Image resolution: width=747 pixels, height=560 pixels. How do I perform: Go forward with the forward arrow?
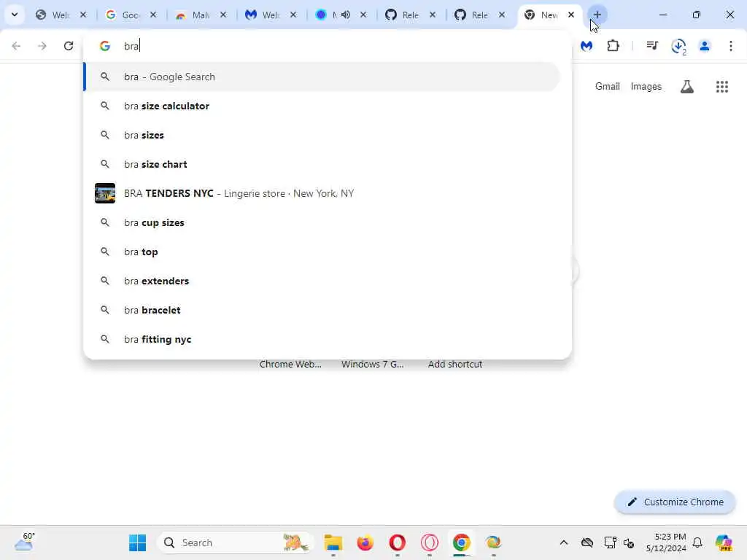pyautogui.click(x=42, y=46)
